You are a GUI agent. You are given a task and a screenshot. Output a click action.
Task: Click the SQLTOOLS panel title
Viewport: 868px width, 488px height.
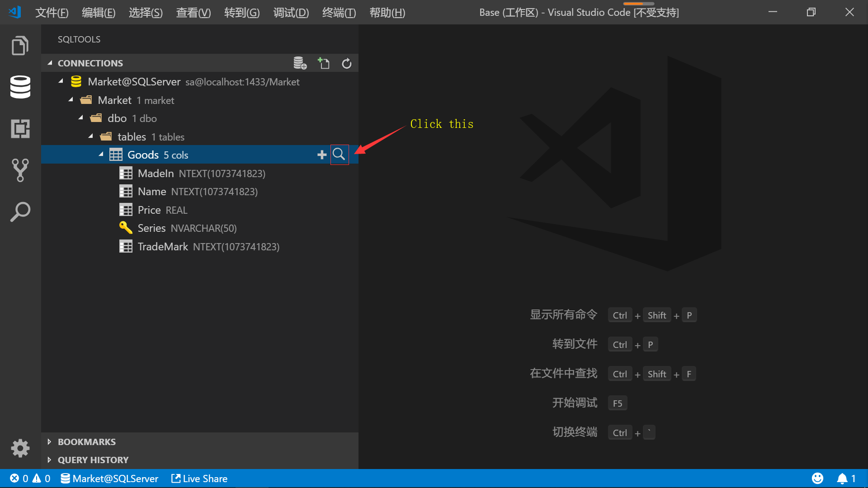pos(79,39)
